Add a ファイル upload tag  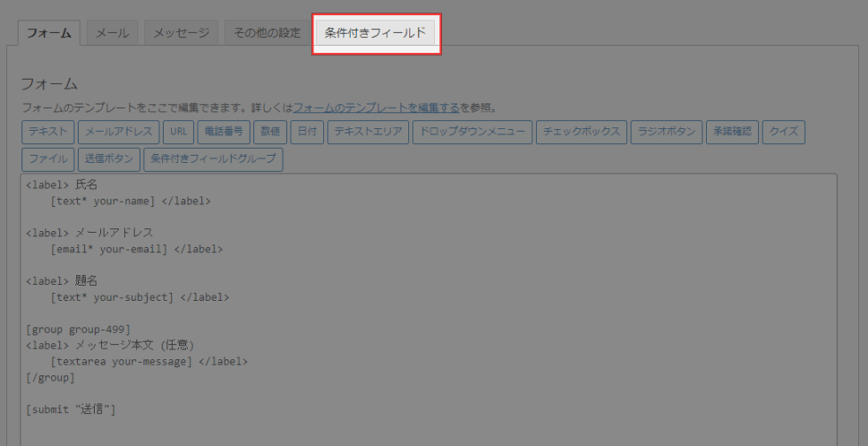pyautogui.click(x=48, y=159)
